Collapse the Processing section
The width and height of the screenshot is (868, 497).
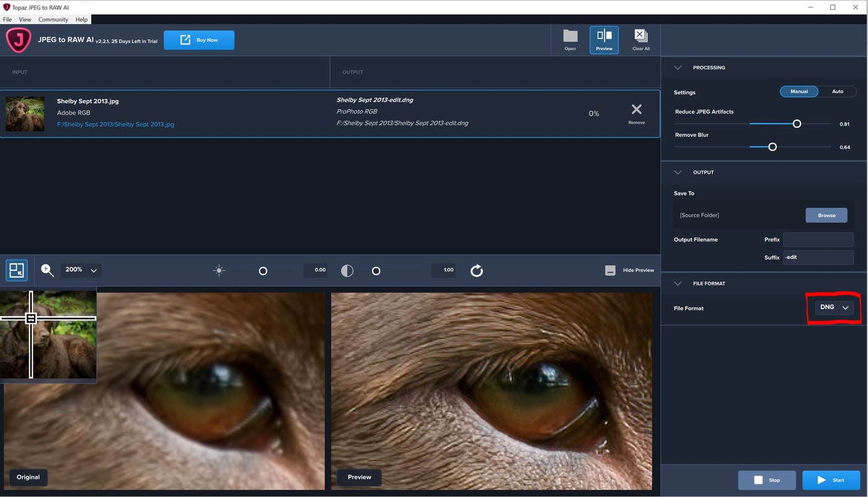(678, 68)
